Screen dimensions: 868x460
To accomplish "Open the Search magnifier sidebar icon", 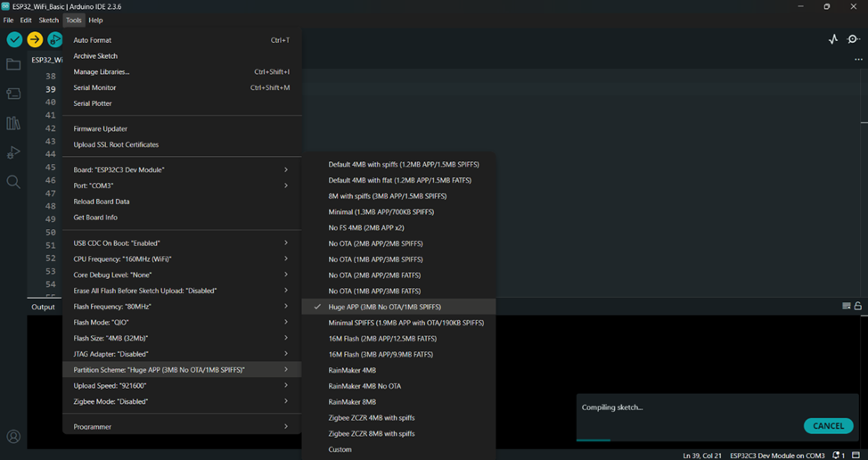I will point(13,182).
